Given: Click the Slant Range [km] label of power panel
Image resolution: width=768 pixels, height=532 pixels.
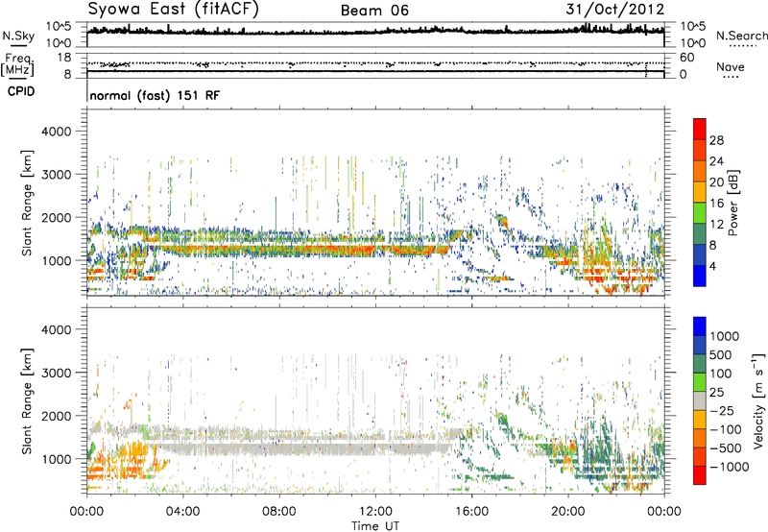Looking at the screenshot, I should click(27, 203).
